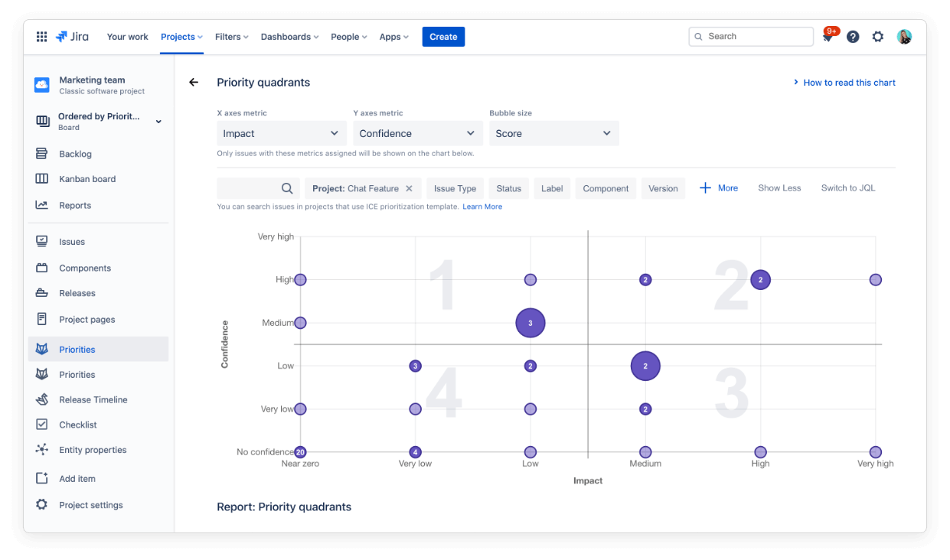The width and height of the screenshot is (950, 560).
Task: Select the large bubble 2 at Medium impact, Low confidence
Action: 645,366
